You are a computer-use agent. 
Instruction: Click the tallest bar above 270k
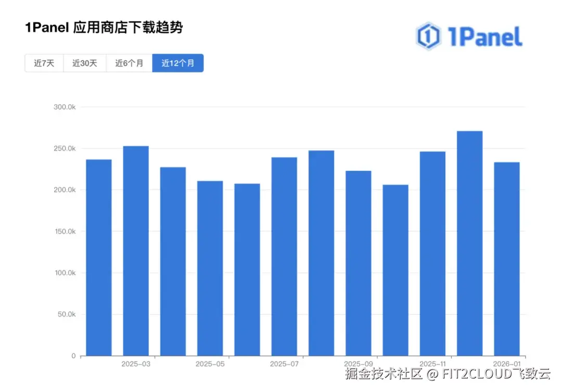tap(469, 244)
